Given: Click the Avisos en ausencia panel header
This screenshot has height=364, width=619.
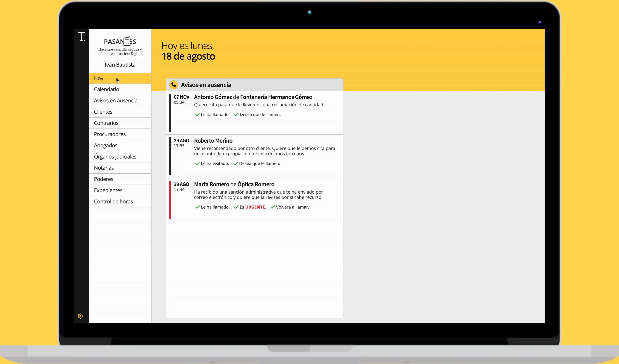Looking at the screenshot, I should (206, 85).
